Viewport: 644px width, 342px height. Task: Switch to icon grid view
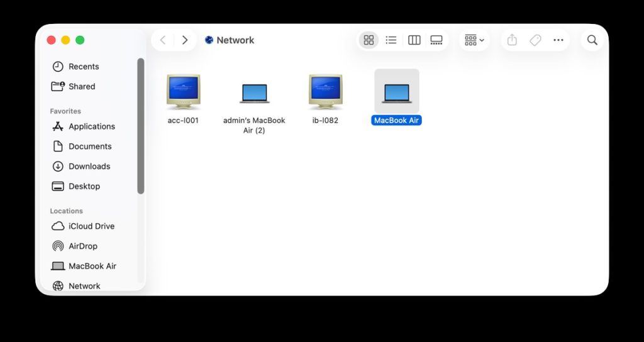click(369, 40)
